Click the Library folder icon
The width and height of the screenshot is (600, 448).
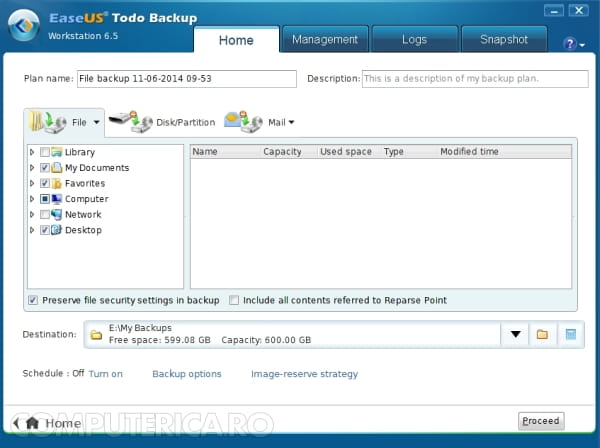pyautogui.click(x=57, y=152)
